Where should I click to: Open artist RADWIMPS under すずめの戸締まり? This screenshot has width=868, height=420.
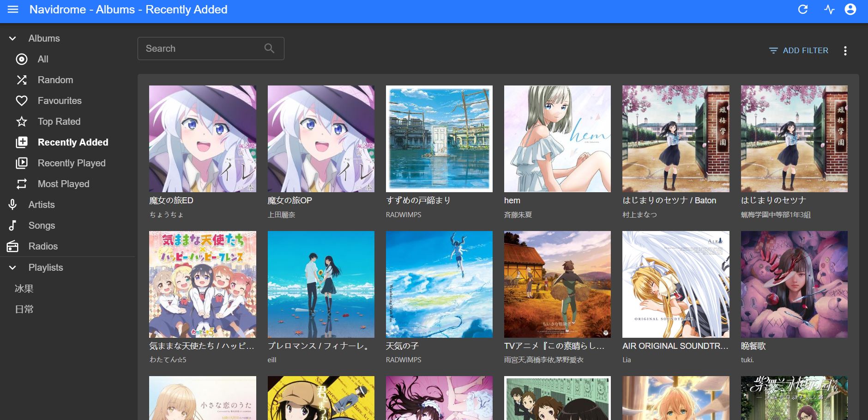tap(404, 215)
